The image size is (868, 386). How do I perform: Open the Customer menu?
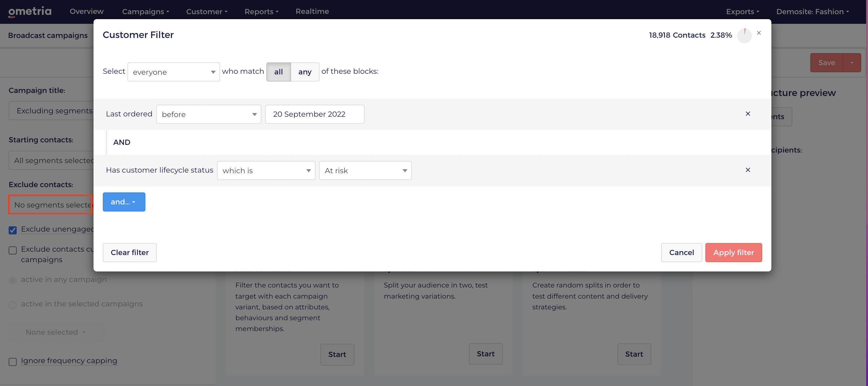(207, 11)
